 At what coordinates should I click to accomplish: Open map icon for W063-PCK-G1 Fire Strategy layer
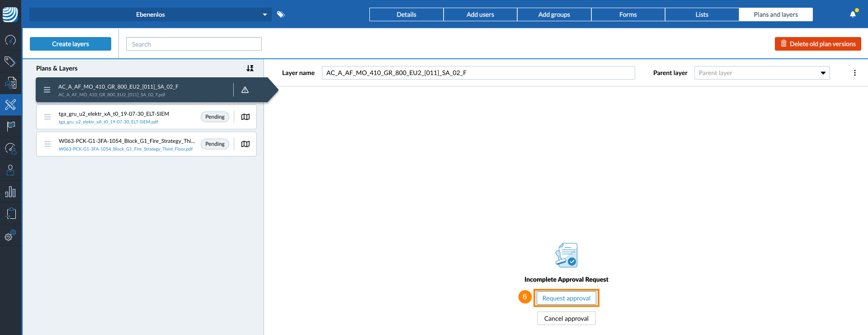(245, 144)
